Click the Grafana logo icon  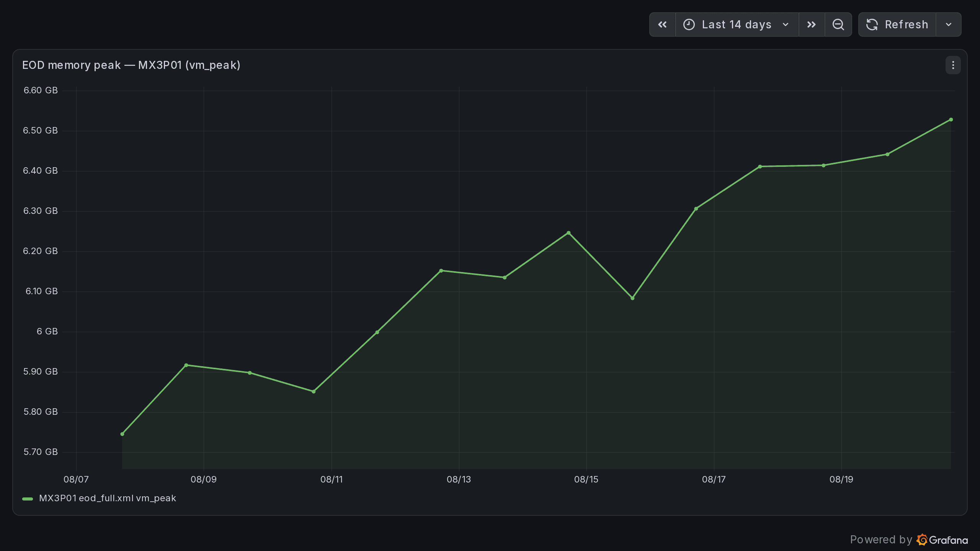pos(922,540)
